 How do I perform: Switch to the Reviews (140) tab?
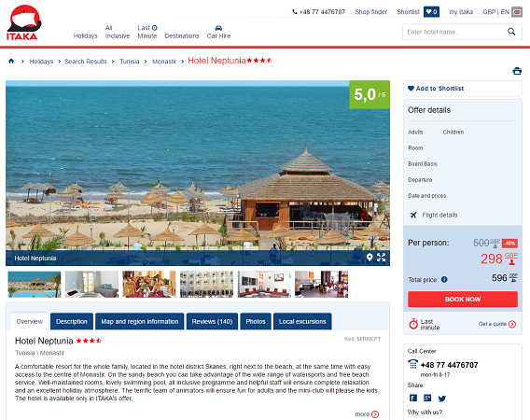click(212, 322)
